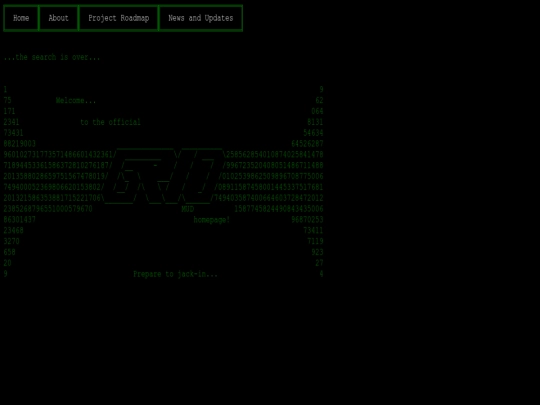Click the number 62 on the right
The height and width of the screenshot is (405, 540).
320,101
